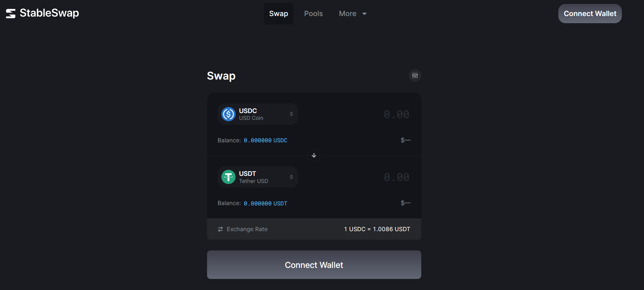Click the top-right Connect Wallet button
644x290 pixels.
click(590, 14)
